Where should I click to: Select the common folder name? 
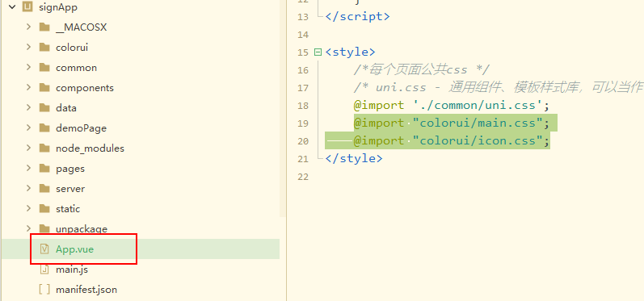coord(77,67)
